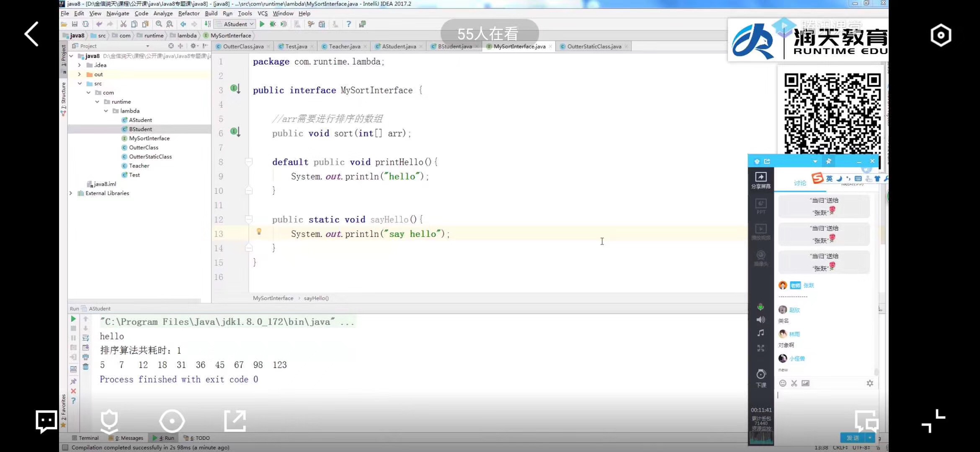Click the Debug bug icon
980x452 pixels.
point(273,24)
